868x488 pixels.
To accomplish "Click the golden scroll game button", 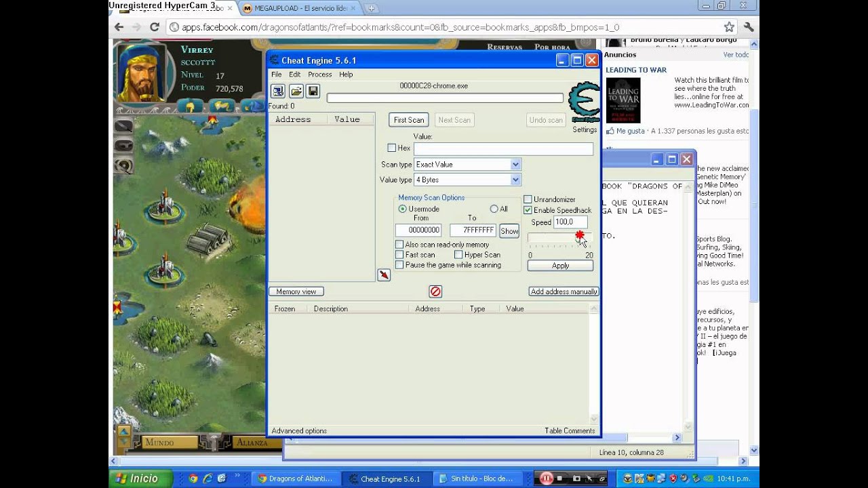I will point(222,106).
